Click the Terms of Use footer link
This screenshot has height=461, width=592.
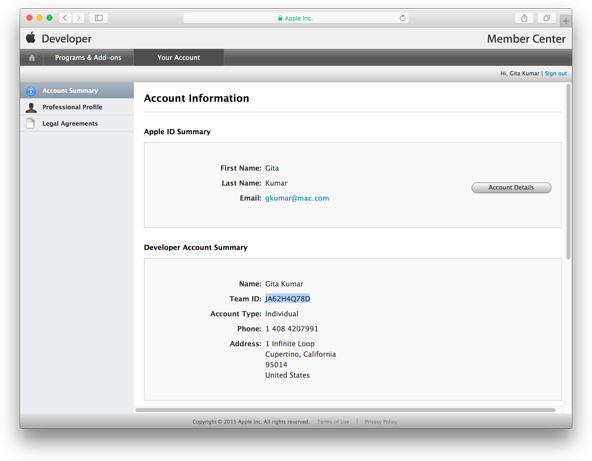tap(333, 422)
